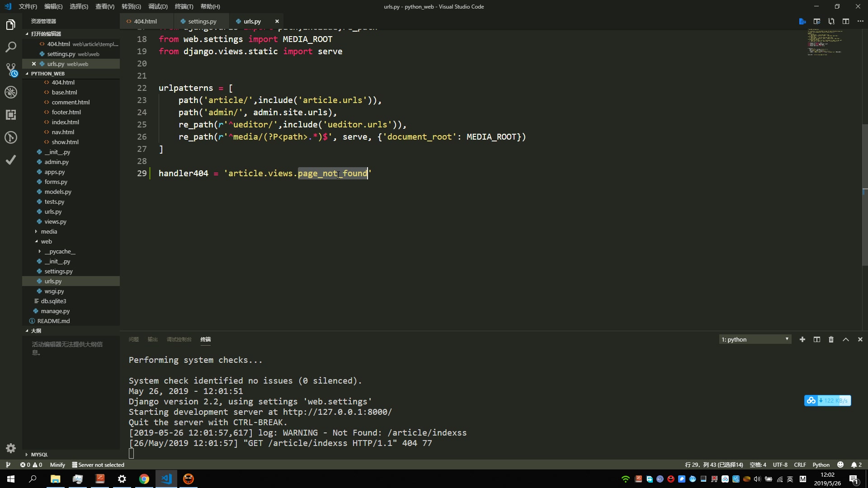Click the split editor icon

point(846,21)
